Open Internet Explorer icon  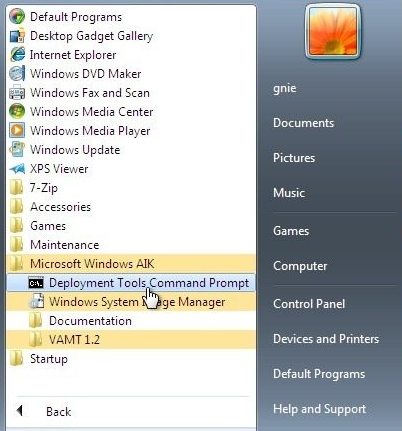17,55
